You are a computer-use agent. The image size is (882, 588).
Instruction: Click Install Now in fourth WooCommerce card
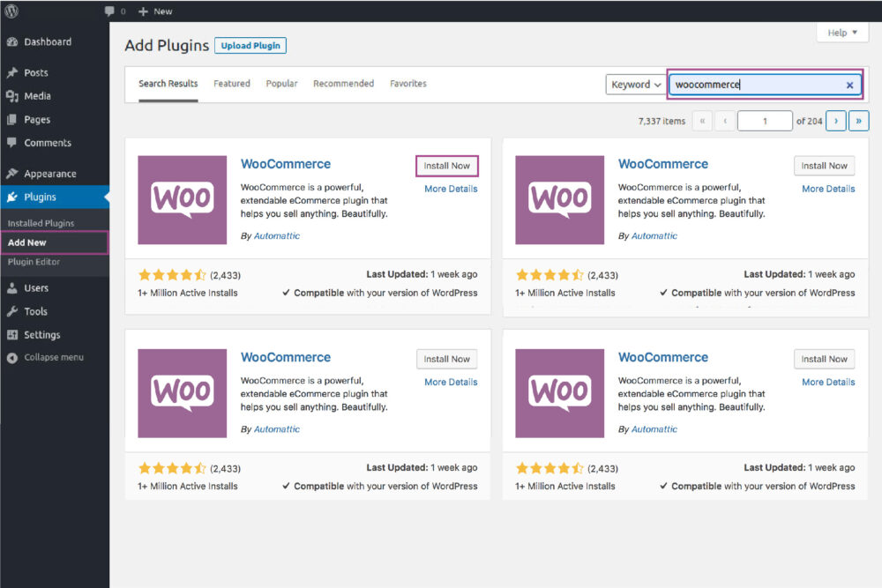(824, 359)
